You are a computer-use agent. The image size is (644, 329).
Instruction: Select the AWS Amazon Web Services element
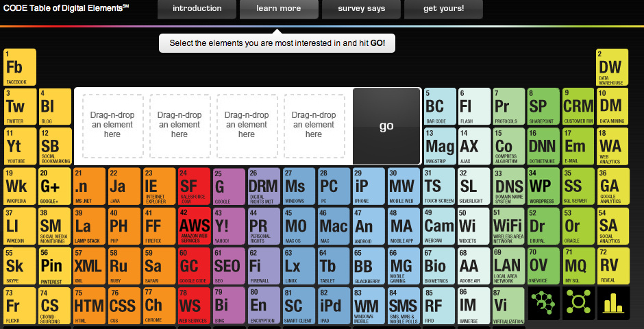coord(195,226)
